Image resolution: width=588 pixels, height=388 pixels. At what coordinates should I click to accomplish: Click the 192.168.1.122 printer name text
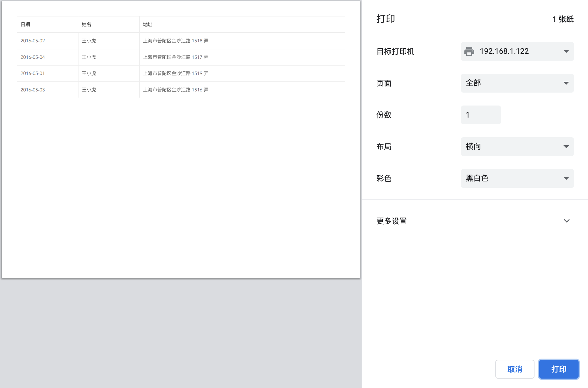pos(504,51)
